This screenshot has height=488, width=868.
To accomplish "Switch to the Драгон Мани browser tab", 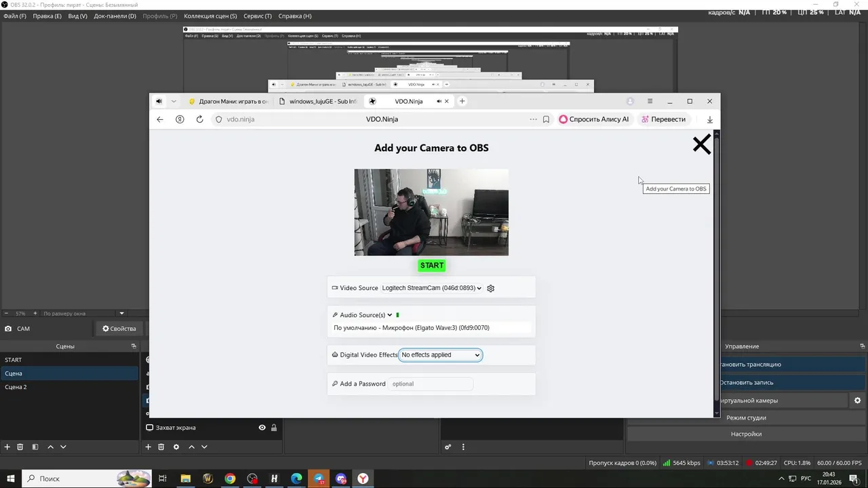I will tap(229, 102).
